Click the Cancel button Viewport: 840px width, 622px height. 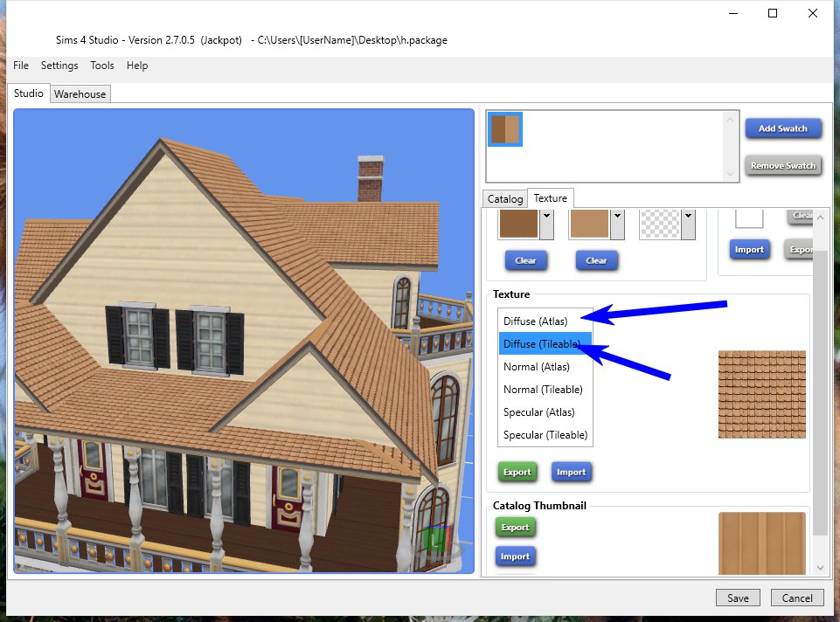tap(797, 598)
